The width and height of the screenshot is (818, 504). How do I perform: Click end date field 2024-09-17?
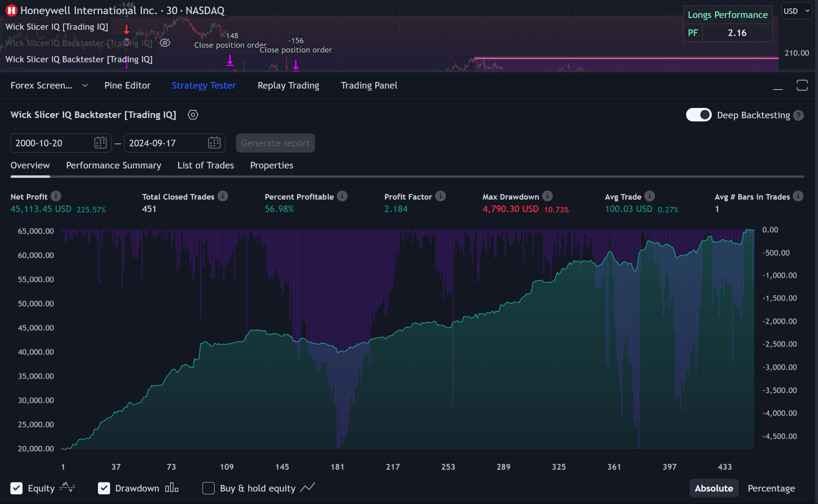pos(175,143)
